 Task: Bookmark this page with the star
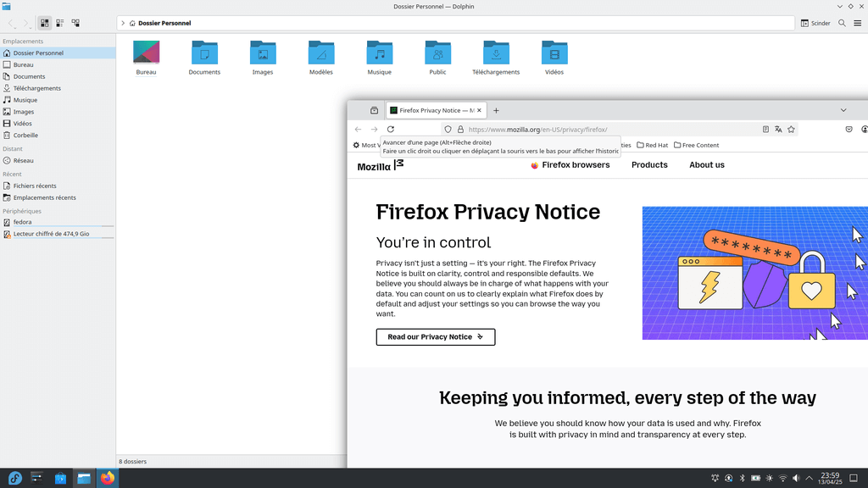pyautogui.click(x=792, y=130)
